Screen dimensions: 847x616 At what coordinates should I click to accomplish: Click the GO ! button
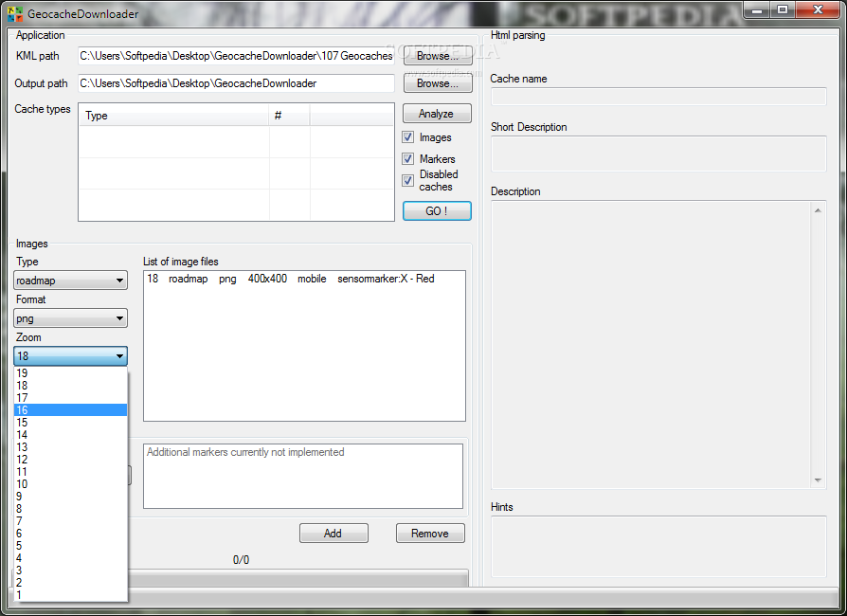(437, 211)
